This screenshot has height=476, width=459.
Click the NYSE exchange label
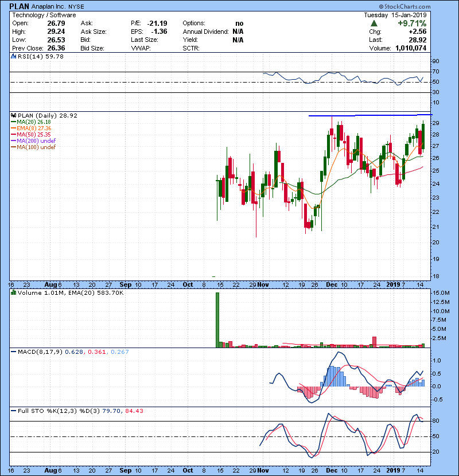[x=76, y=7]
